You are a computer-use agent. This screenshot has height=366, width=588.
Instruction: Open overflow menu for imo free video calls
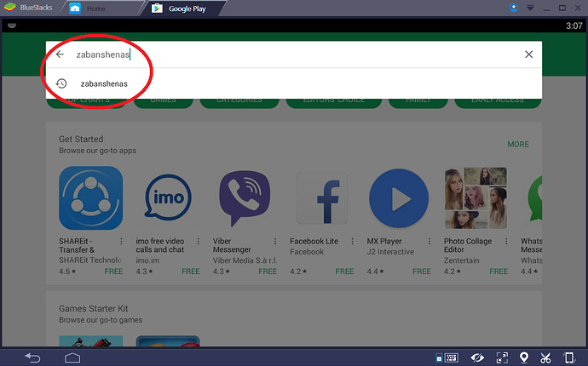click(x=199, y=241)
